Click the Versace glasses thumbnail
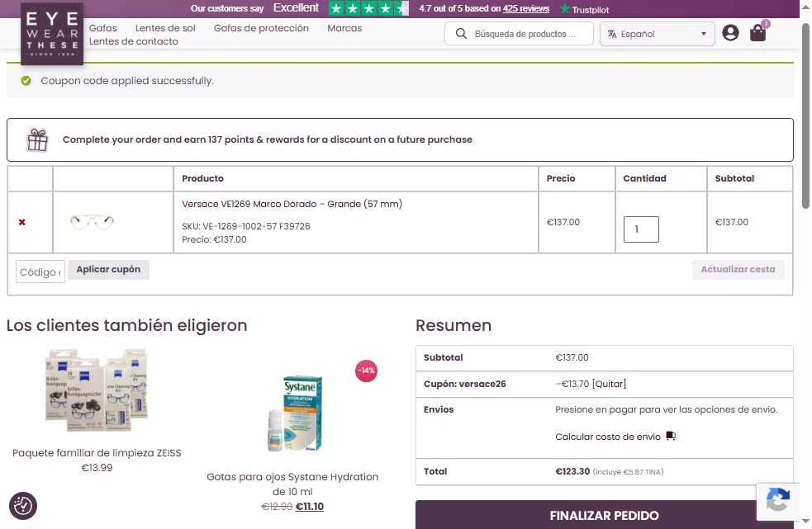 (92, 221)
